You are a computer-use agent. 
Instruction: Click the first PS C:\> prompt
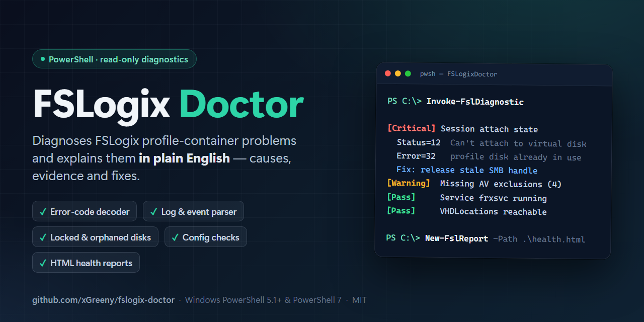point(405,102)
